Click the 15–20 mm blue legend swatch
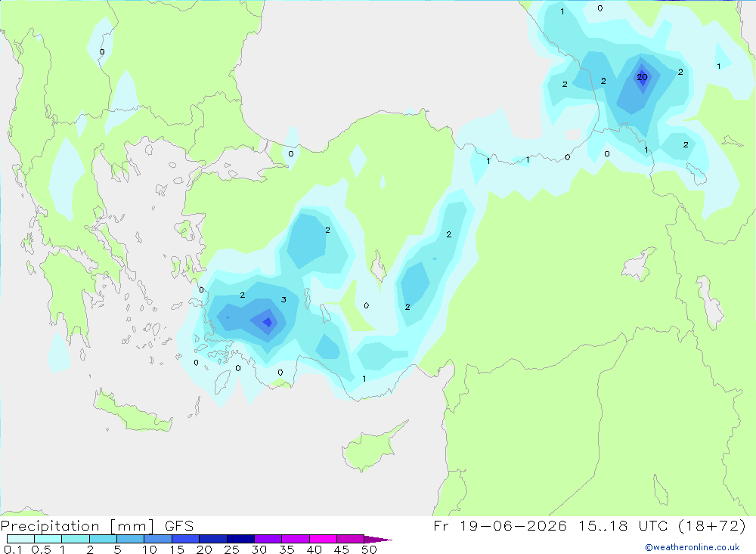The image size is (756, 554). (186, 539)
